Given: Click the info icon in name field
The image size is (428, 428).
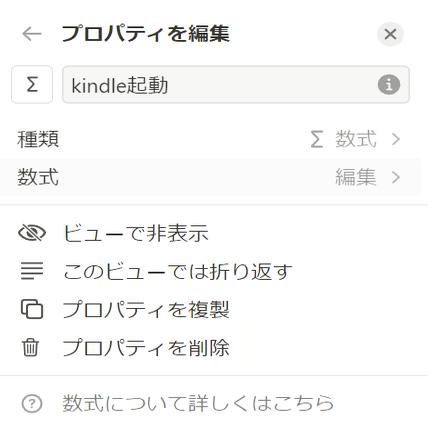Looking at the screenshot, I should click(389, 85).
